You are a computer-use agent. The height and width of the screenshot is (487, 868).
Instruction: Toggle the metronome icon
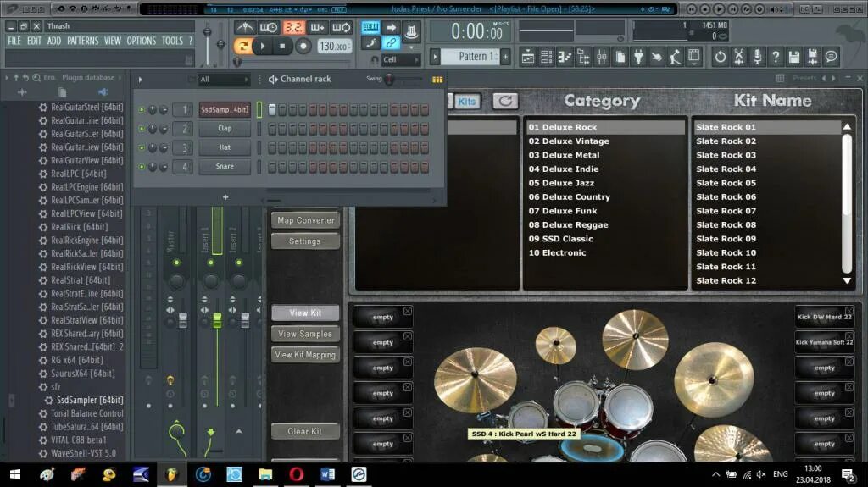pos(244,27)
